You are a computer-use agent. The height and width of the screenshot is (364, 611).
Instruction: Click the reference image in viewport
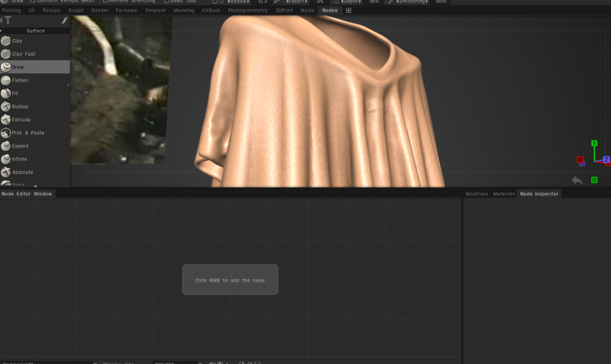click(x=121, y=89)
